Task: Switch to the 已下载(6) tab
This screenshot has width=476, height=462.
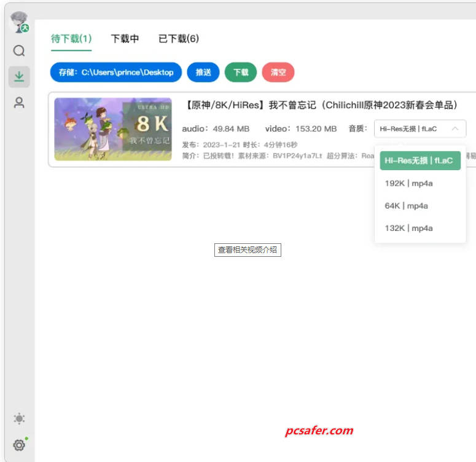Action: coord(179,39)
